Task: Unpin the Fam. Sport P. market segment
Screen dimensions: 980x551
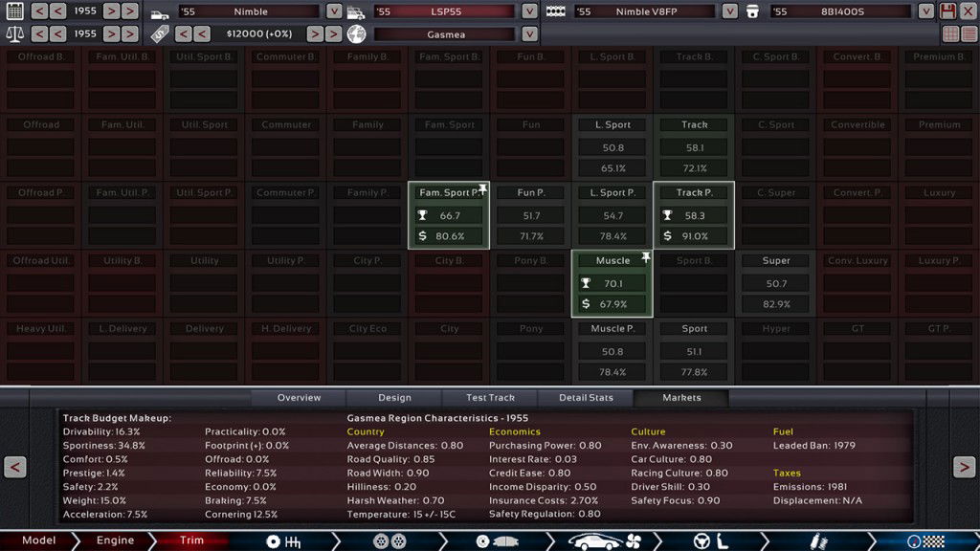Action: pyautogui.click(x=482, y=189)
